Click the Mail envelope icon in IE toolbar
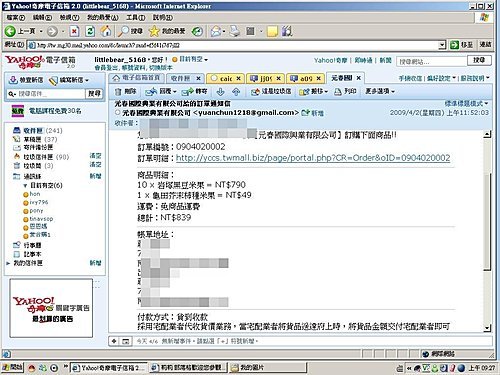This screenshot has height=375, width=500. pyautogui.click(x=216, y=32)
